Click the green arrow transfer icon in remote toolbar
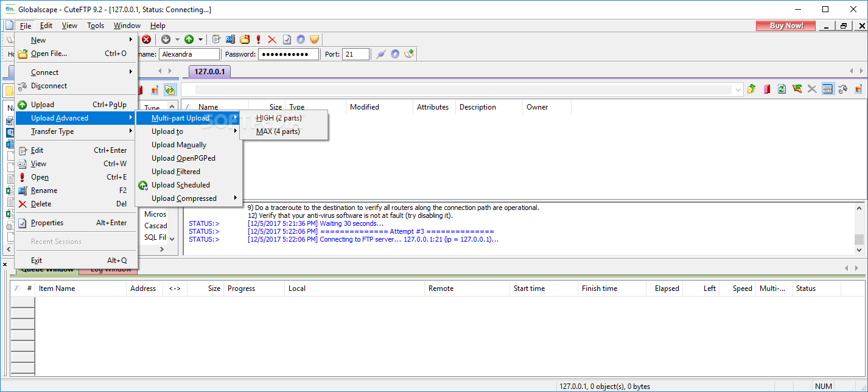Image resolution: width=868 pixels, height=392 pixels. (797, 89)
